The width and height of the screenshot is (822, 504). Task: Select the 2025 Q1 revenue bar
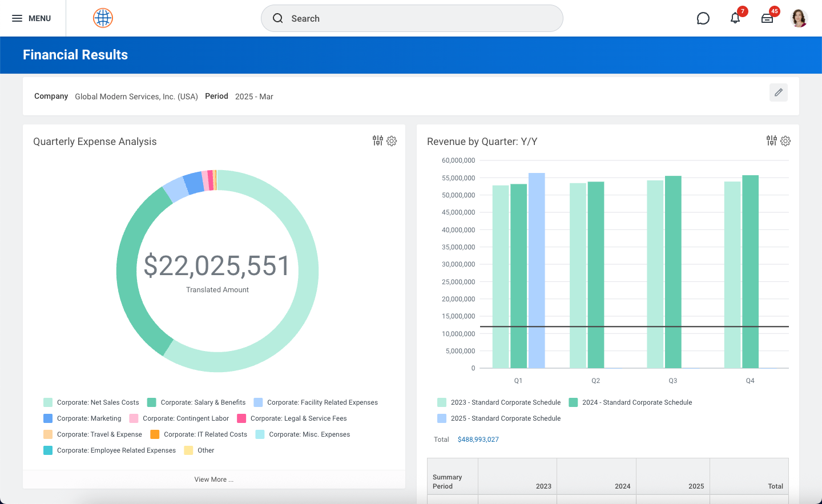pyautogui.click(x=537, y=271)
